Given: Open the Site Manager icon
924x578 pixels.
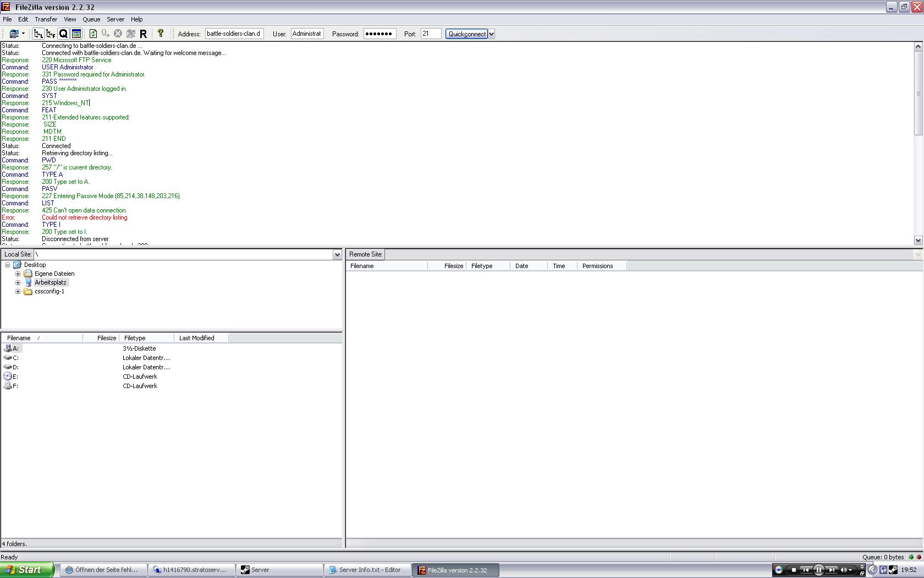Looking at the screenshot, I should tap(14, 34).
